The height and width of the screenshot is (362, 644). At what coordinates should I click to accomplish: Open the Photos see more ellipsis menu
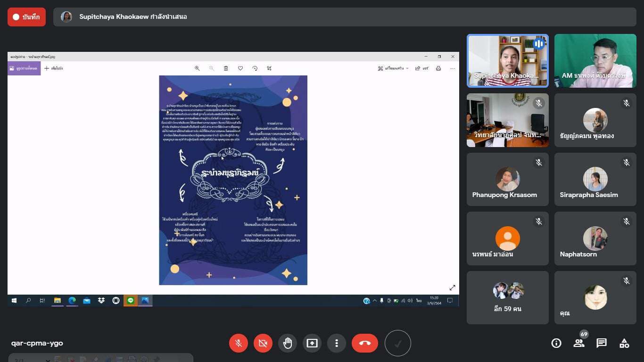pyautogui.click(x=453, y=68)
